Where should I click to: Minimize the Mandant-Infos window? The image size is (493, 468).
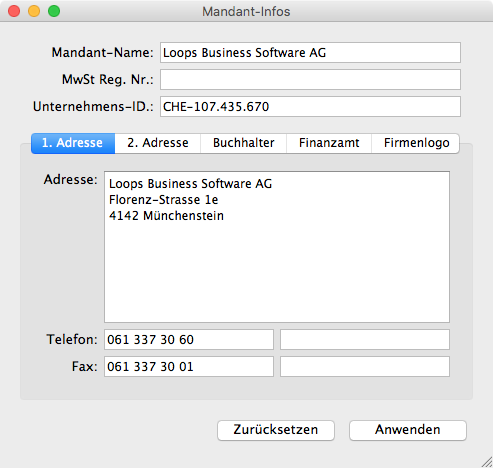34,11
